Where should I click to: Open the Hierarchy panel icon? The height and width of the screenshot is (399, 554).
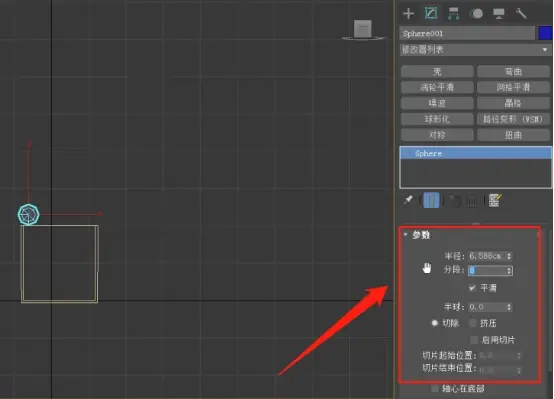click(453, 13)
